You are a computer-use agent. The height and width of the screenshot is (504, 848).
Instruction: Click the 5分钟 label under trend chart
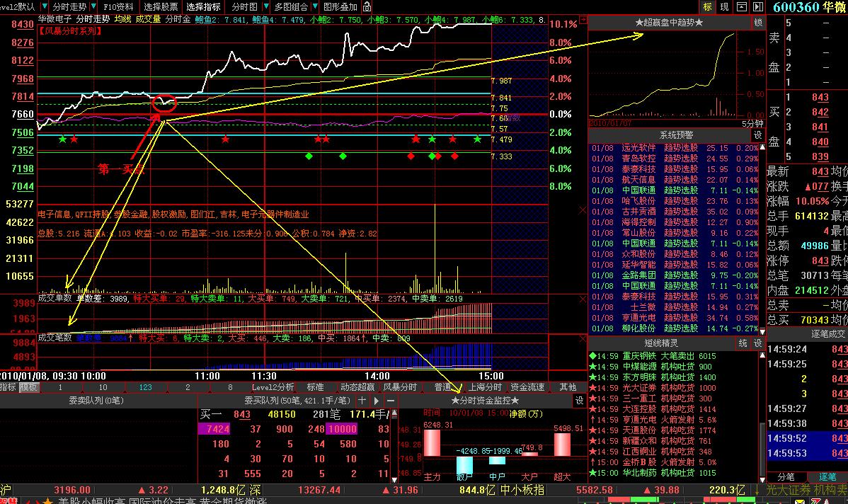click(x=752, y=123)
